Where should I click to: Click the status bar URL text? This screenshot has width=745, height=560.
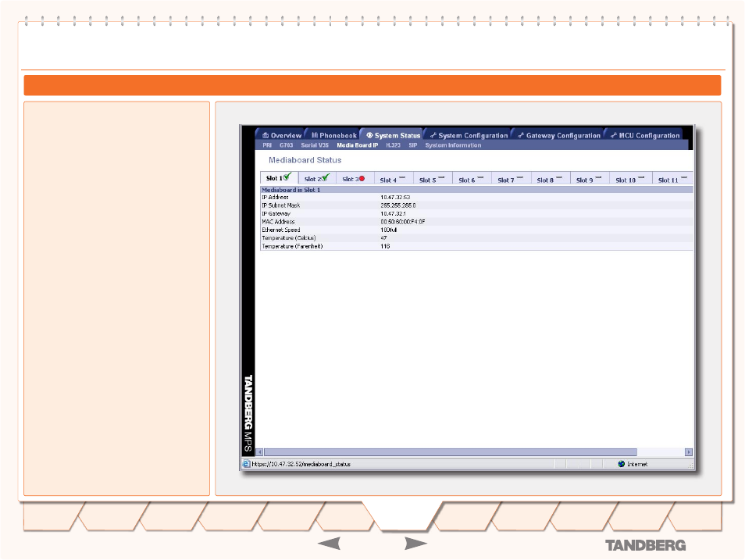tap(301, 464)
